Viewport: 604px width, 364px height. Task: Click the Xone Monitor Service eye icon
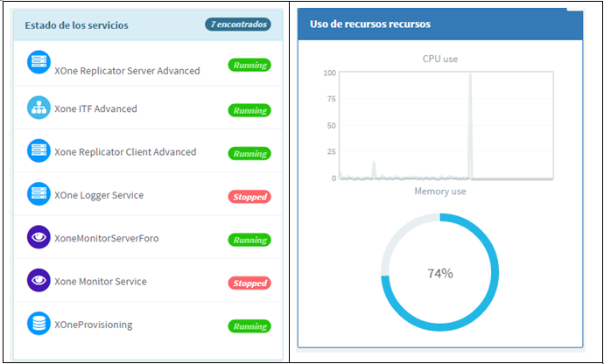click(x=39, y=280)
